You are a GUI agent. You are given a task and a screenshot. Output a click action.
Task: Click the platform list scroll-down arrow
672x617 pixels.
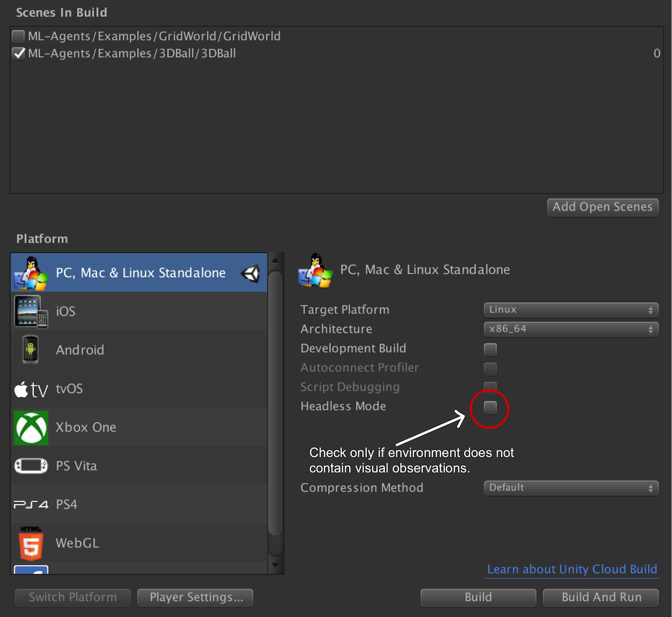coord(275,566)
